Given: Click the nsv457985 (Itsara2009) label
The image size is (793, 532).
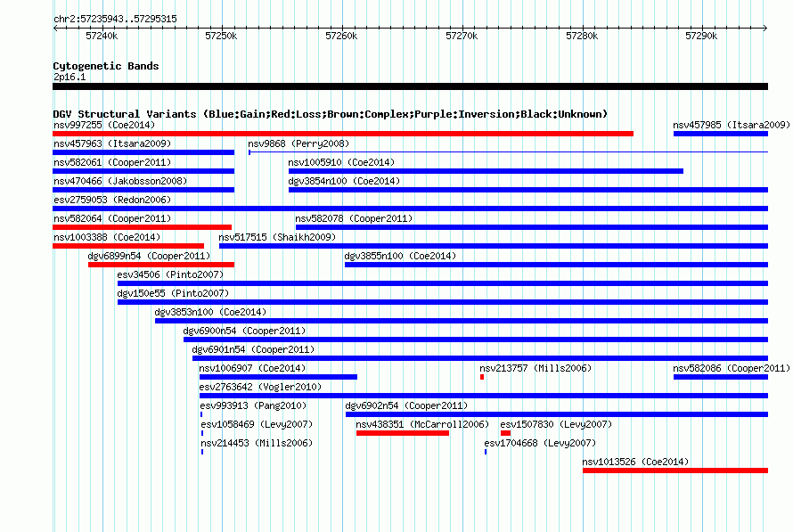Looking at the screenshot, I should pyautogui.click(x=732, y=125).
